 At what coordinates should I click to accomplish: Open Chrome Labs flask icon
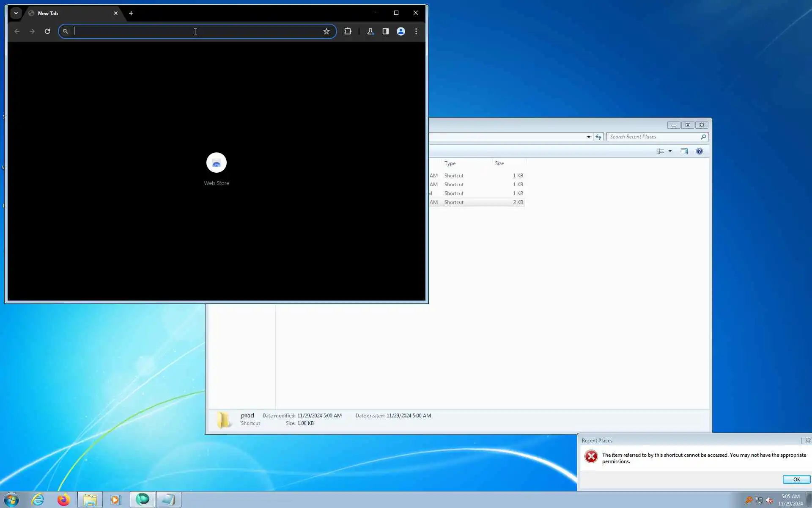(x=370, y=31)
